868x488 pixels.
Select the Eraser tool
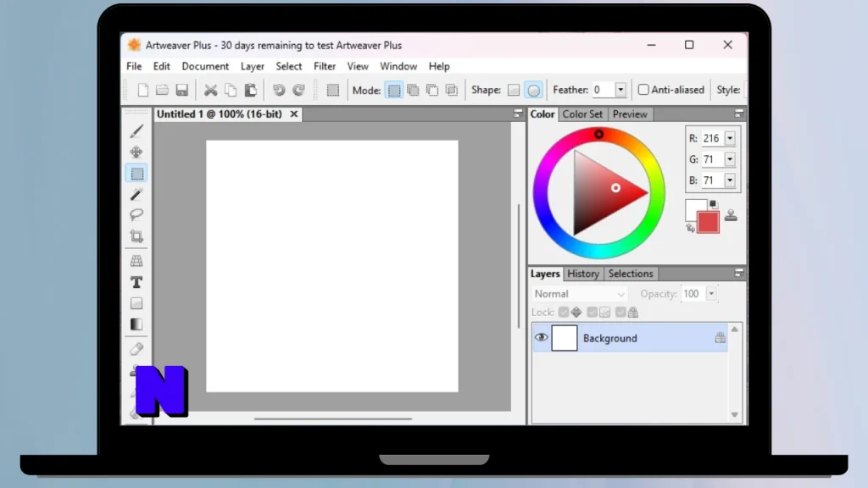coord(136,349)
